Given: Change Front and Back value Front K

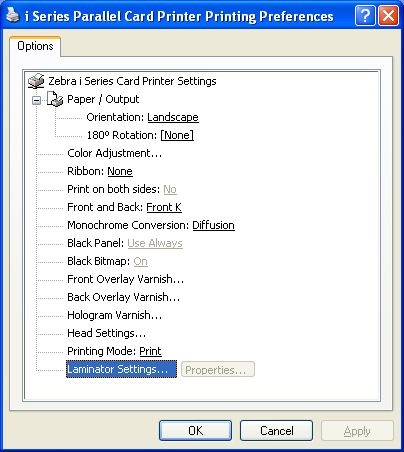Looking at the screenshot, I should tap(164, 207).
